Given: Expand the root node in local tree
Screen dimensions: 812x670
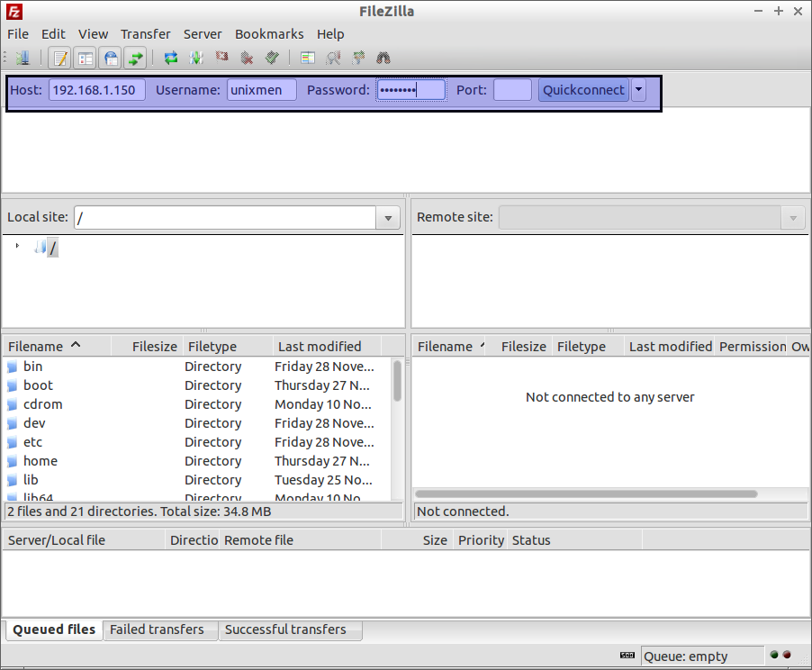Looking at the screenshot, I should coord(17,246).
